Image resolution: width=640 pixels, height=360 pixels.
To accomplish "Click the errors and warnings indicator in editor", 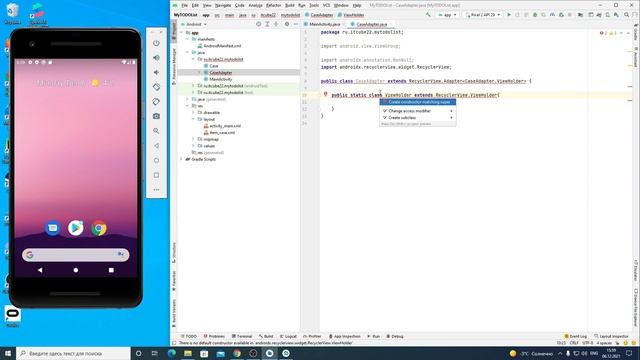I will pos(608,33).
